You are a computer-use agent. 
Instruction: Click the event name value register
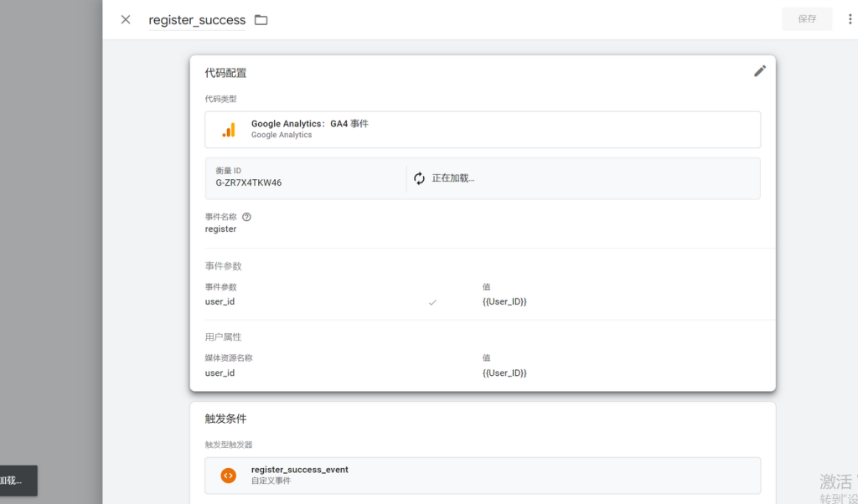220,229
